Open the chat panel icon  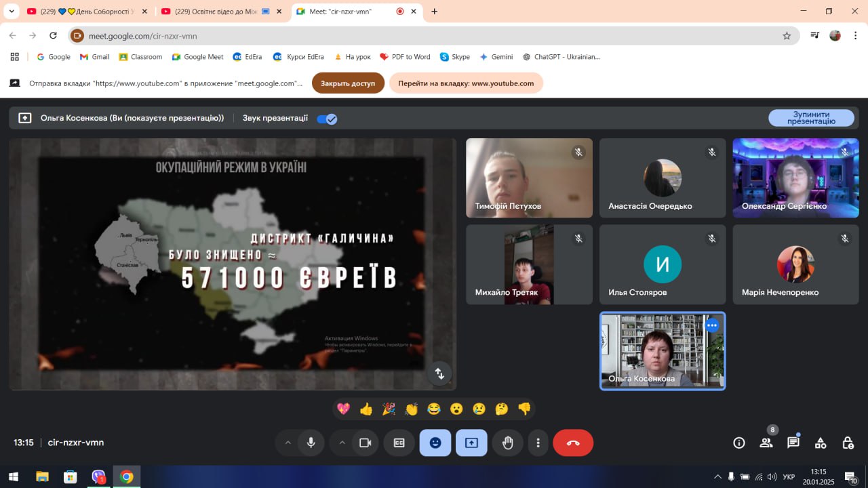click(793, 443)
